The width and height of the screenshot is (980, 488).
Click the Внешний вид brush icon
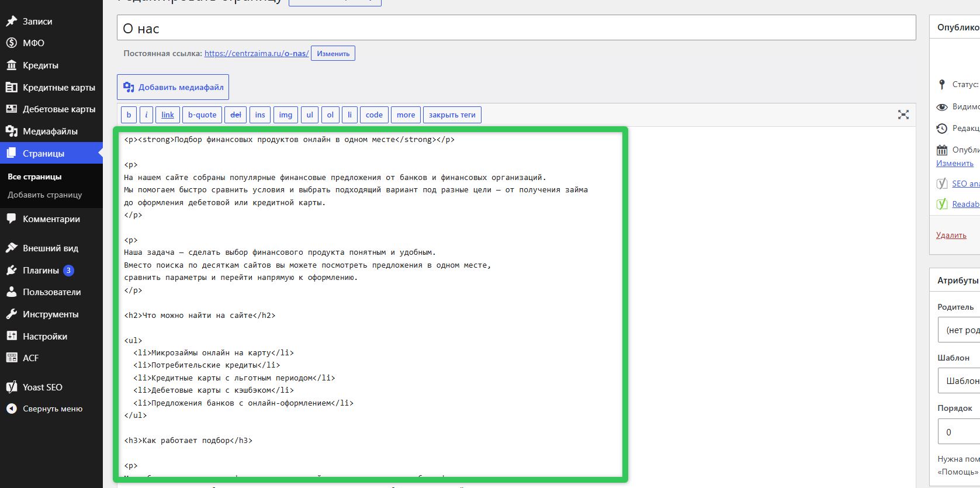click(x=11, y=248)
